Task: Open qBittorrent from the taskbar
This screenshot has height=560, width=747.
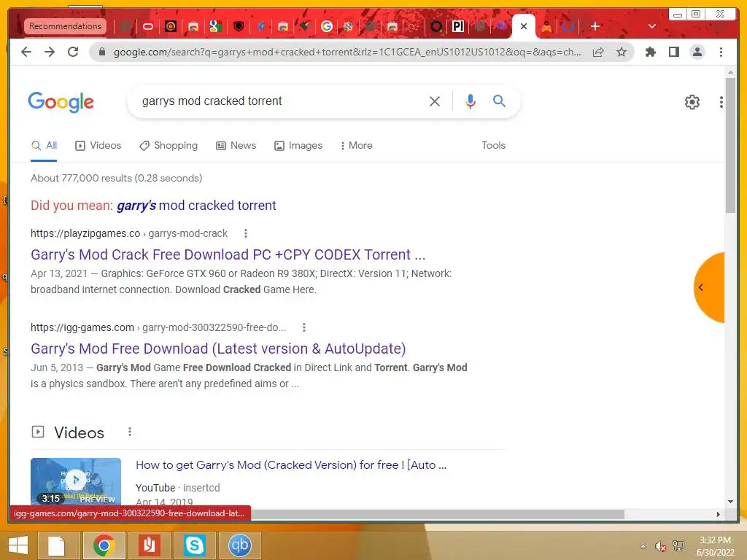Action: (239, 545)
